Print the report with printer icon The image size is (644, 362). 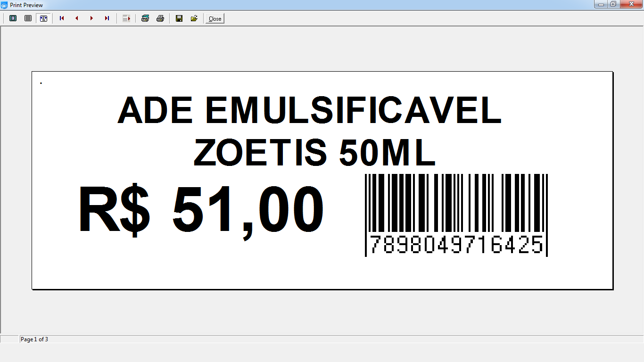point(160,18)
